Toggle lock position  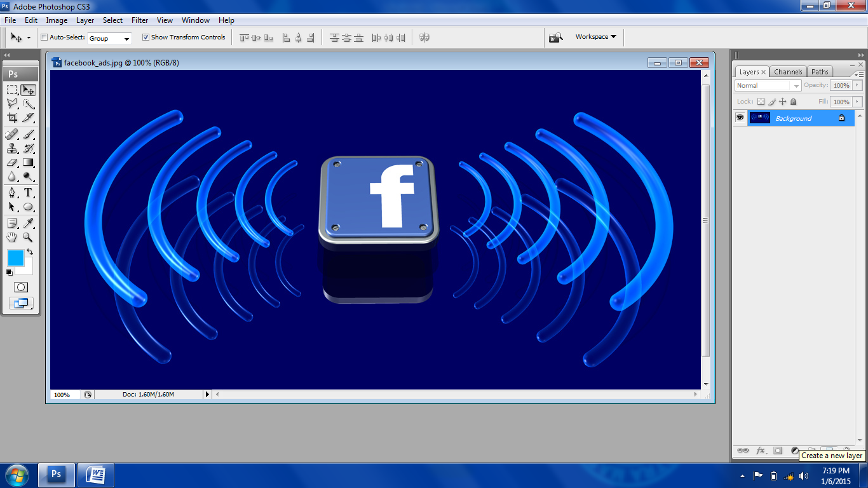[783, 102]
